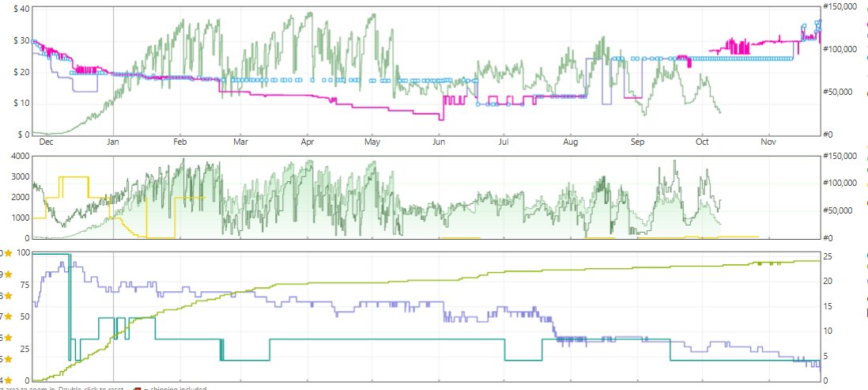Select the Jan label on the time axis

click(113, 142)
